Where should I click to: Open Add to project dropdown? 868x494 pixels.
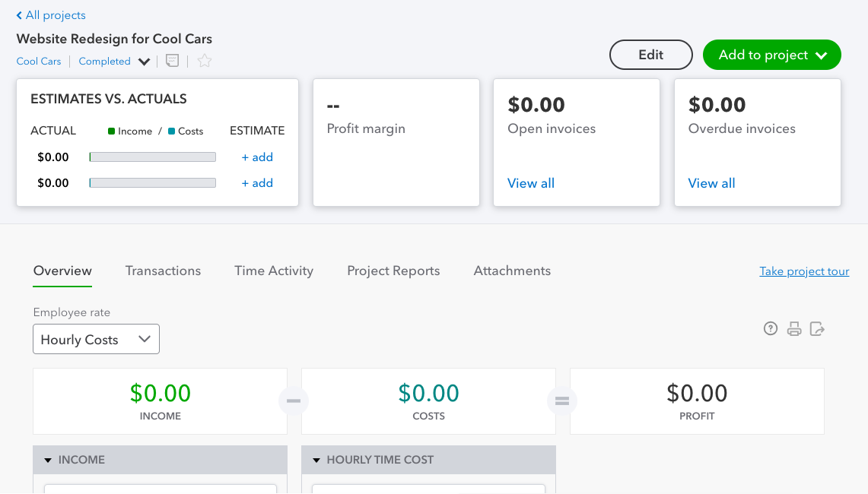coord(771,55)
